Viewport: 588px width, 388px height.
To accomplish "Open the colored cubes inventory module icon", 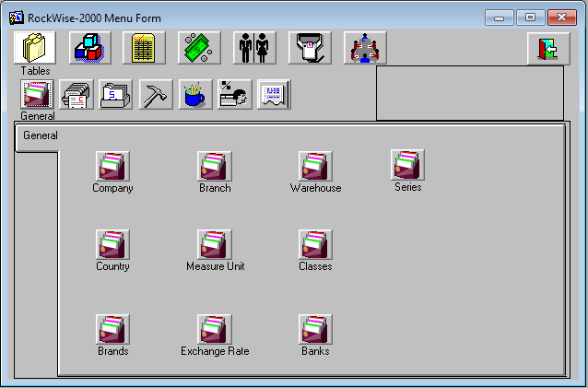I will pyautogui.click(x=90, y=48).
